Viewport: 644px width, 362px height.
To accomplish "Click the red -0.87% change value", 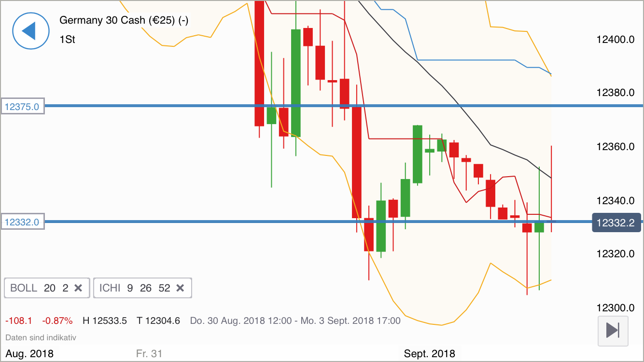I will (57, 320).
